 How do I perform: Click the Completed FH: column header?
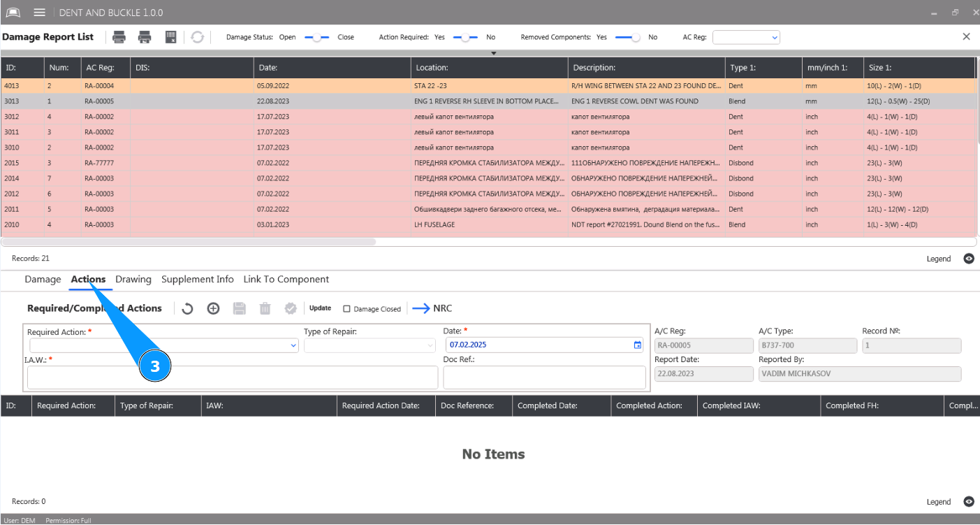[x=882, y=405]
